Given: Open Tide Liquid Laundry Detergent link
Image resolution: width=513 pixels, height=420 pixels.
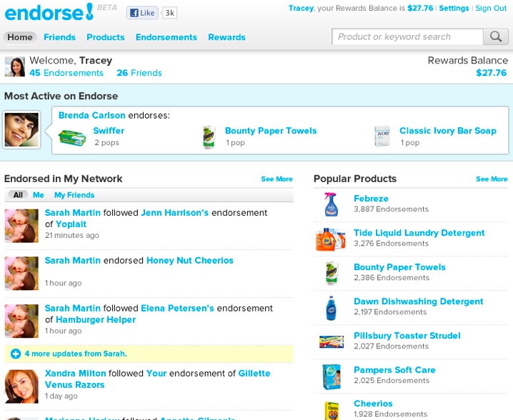Looking at the screenshot, I should click(419, 233).
